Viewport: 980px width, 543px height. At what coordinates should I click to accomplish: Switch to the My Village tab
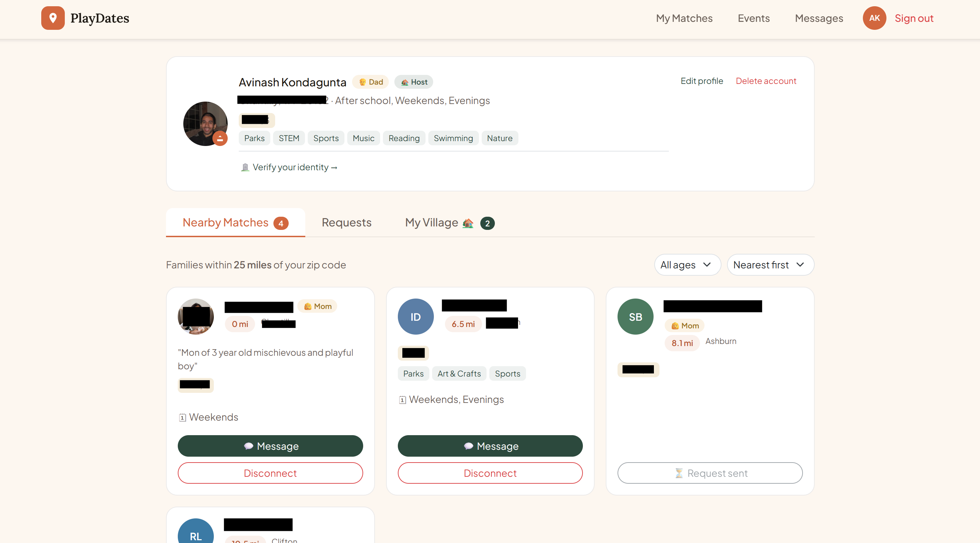click(x=450, y=222)
